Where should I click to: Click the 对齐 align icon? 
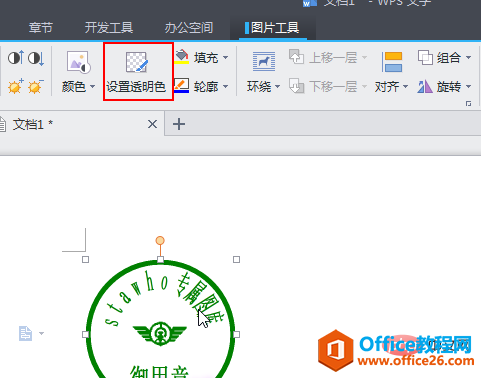tap(392, 62)
